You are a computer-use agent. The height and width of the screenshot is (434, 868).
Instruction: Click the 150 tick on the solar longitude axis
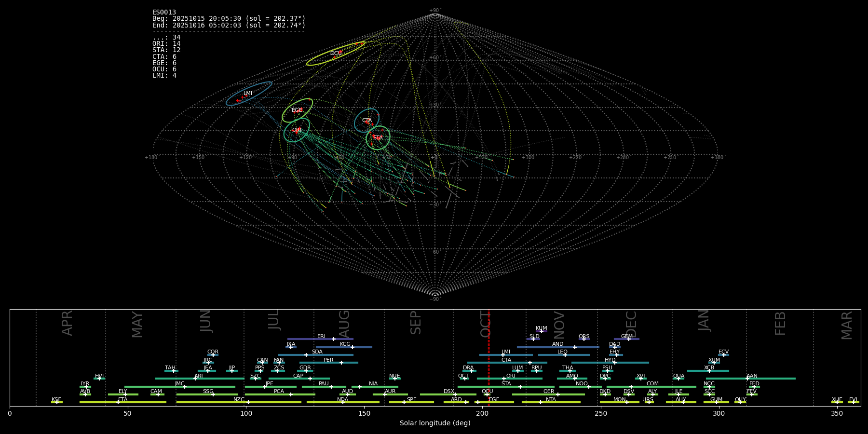364,413
